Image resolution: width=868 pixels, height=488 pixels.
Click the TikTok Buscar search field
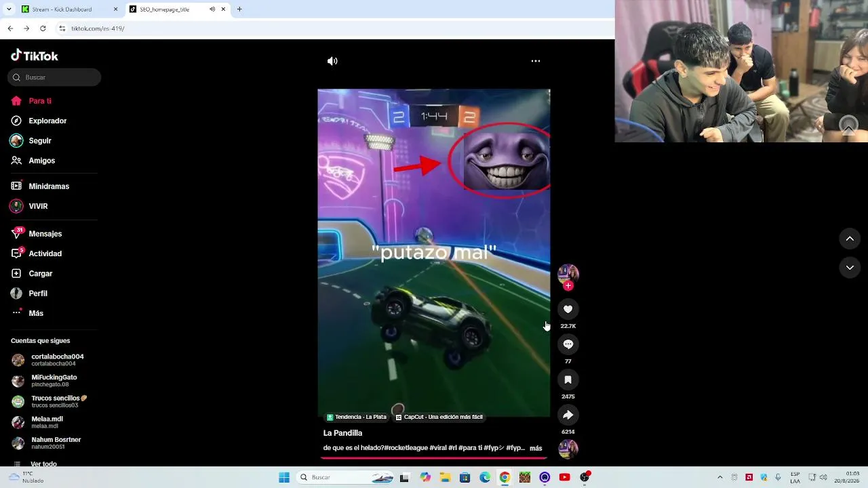click(54, 77)
